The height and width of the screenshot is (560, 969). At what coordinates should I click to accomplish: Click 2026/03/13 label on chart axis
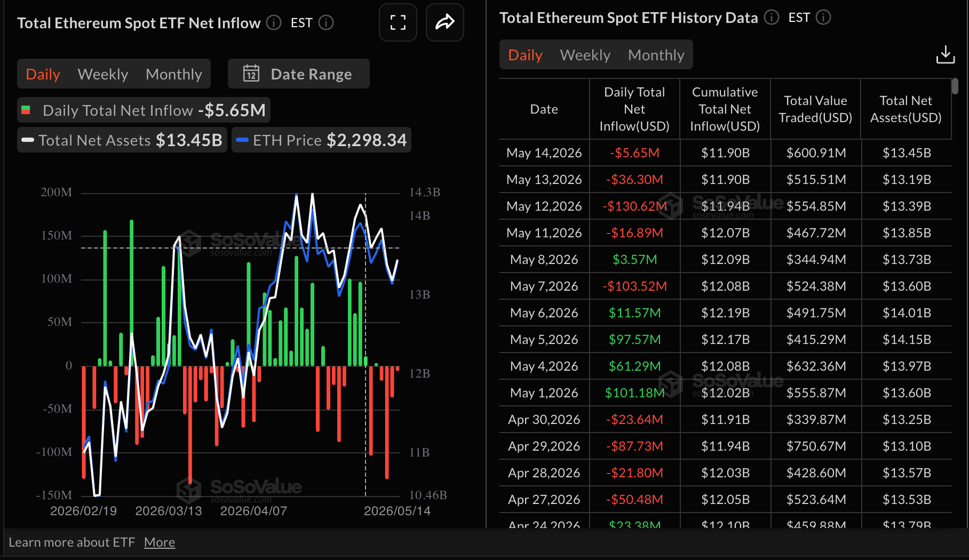point(169,511)
